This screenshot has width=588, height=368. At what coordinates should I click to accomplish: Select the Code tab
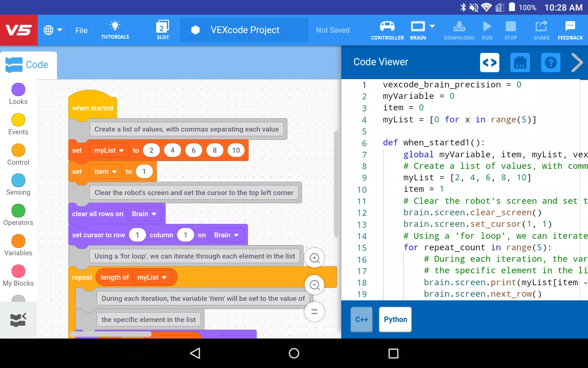click(28, 65)
